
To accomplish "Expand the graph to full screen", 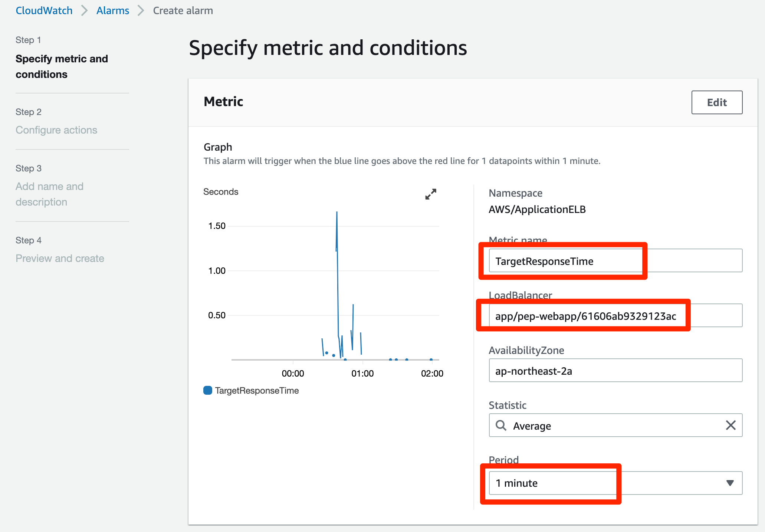I will [x=430, y=194].
